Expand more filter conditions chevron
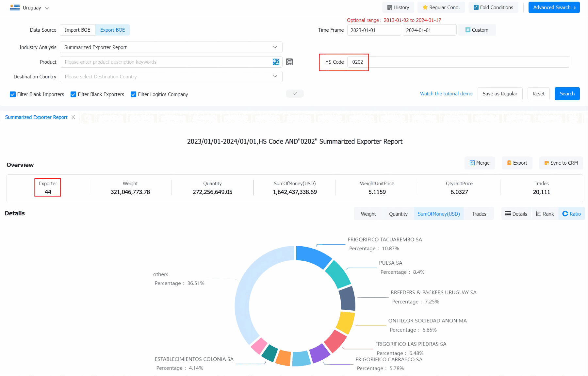The image size is (588, 376). point(295,94)
